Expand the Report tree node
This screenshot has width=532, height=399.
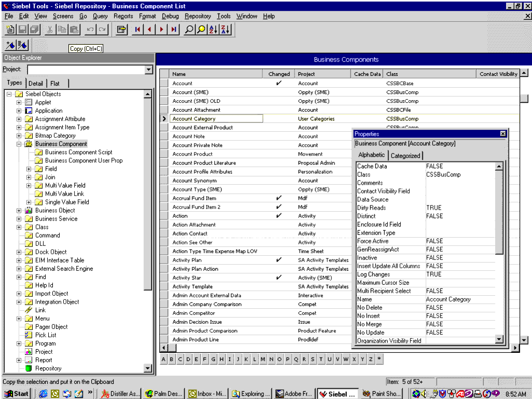(x=19, y=360)
